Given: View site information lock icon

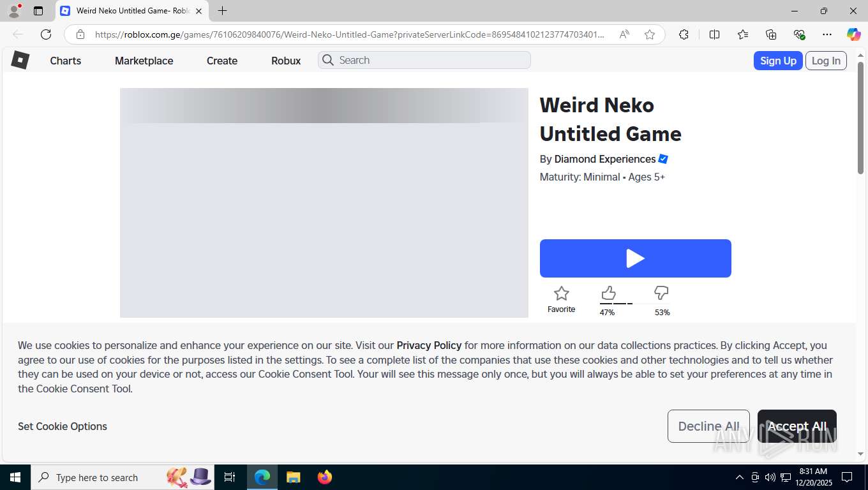Looking at the screenshot, I should (x=80, y=34).
